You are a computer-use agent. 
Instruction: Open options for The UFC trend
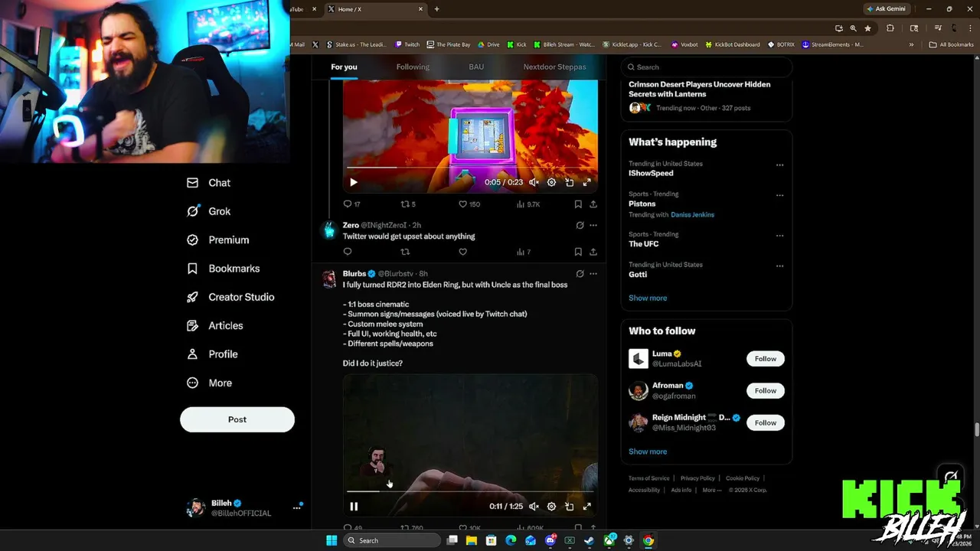coord(779,236)
